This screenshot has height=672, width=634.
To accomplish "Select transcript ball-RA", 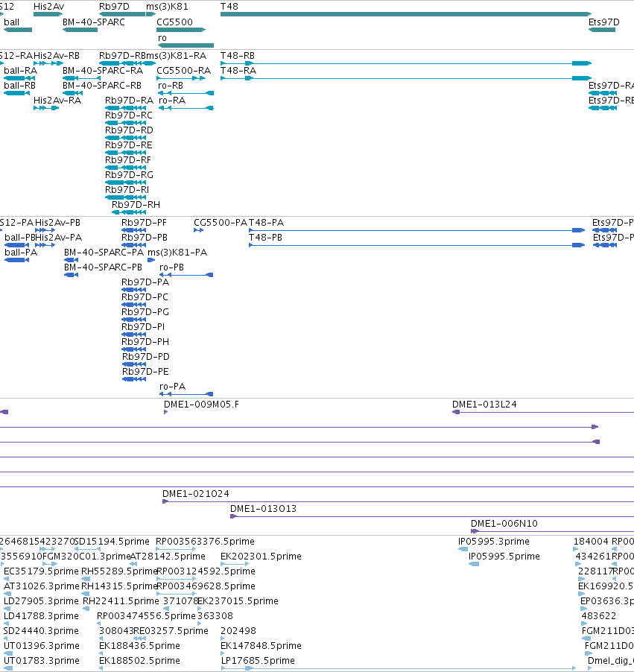I will (19, 78).
